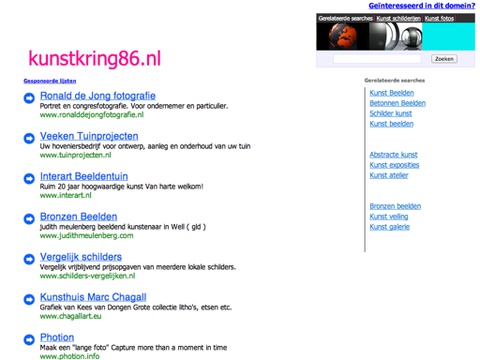480x360 pixels.
Task: Click arrow icon beside Kunsthuis Marc Chagall
Action: tap(29, 299)
